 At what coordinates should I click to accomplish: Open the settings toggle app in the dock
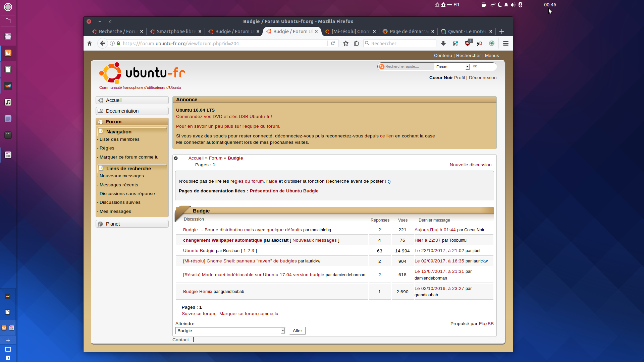point(8,155)
